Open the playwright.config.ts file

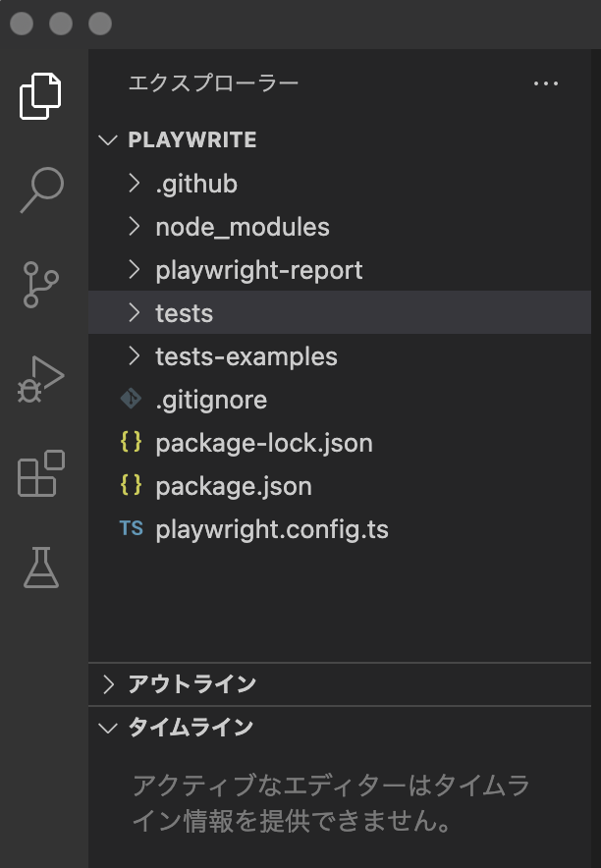[x=272, y=529]
